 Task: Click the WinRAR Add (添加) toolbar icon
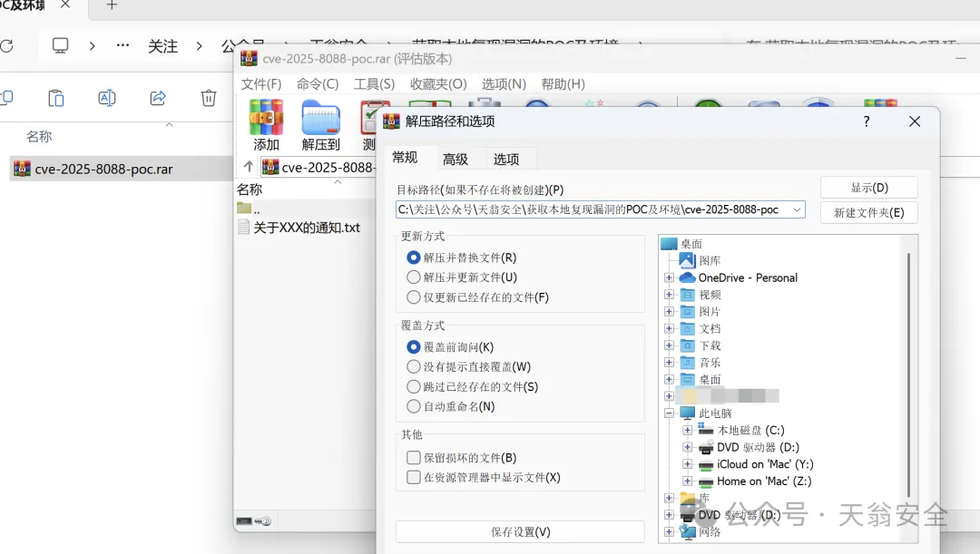266,124
